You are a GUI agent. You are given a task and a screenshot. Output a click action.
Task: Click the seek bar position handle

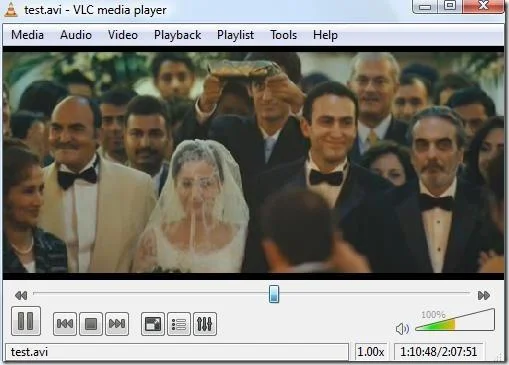(x=274, y=294)
